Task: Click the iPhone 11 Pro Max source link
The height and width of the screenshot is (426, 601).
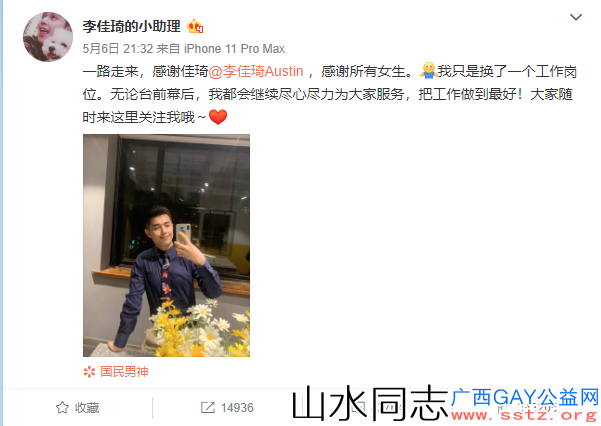Action: pos(234,49)
